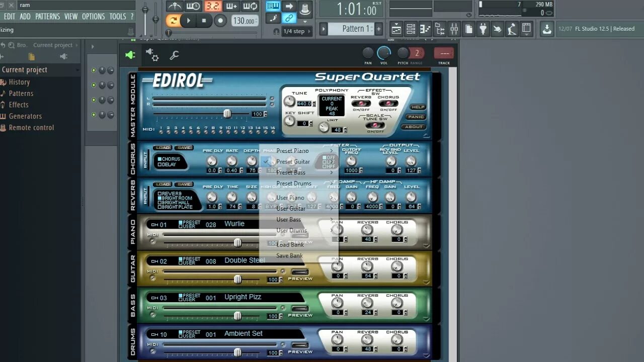Click the Guitar channel level slider

coord(237,279)
